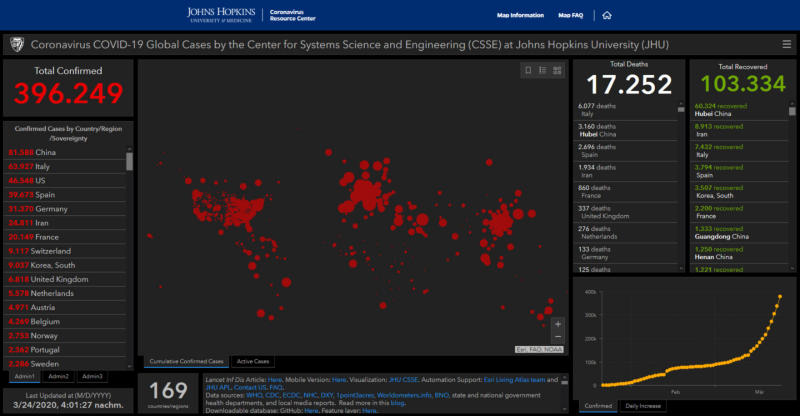Select the Cumulative Confirmed Cases tab
The width and height of the screenshot is (800, 416).
click(x=185, y=361)
